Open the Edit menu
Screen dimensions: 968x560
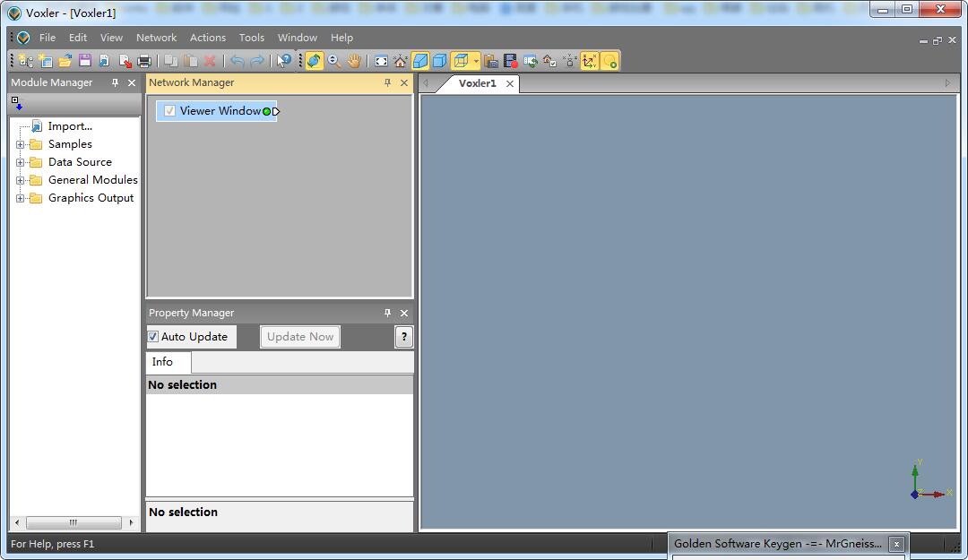coord(78,38)
